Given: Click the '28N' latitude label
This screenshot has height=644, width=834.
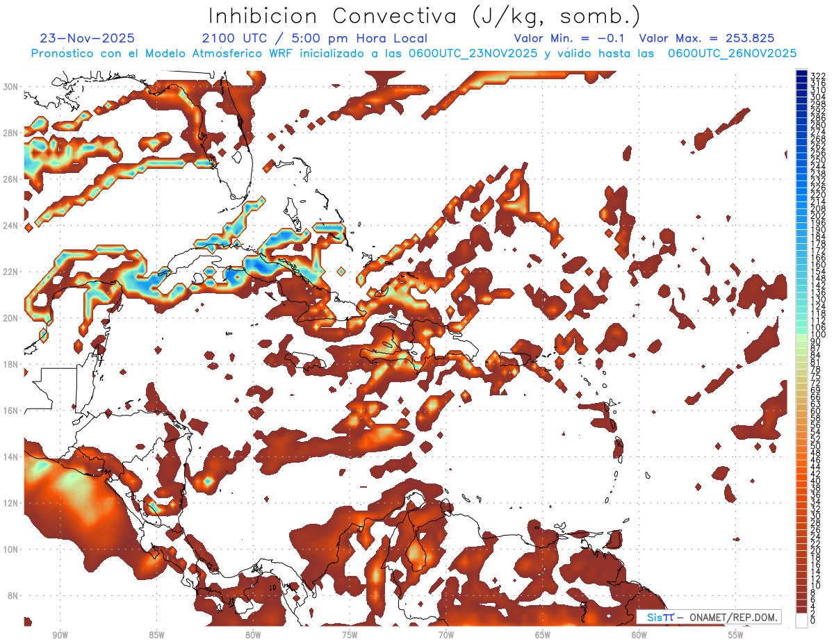Looking at the screenshot, I should coord(12,133).
